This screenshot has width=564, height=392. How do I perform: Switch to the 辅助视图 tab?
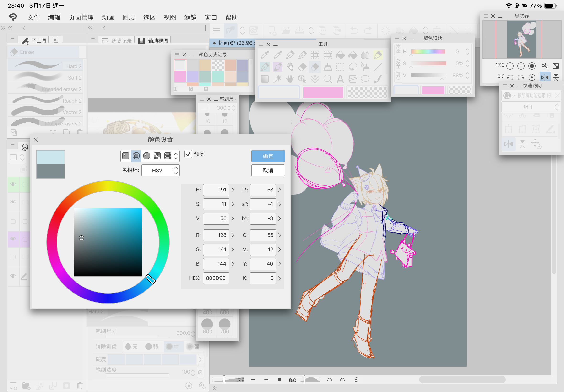tap(153, 40)
